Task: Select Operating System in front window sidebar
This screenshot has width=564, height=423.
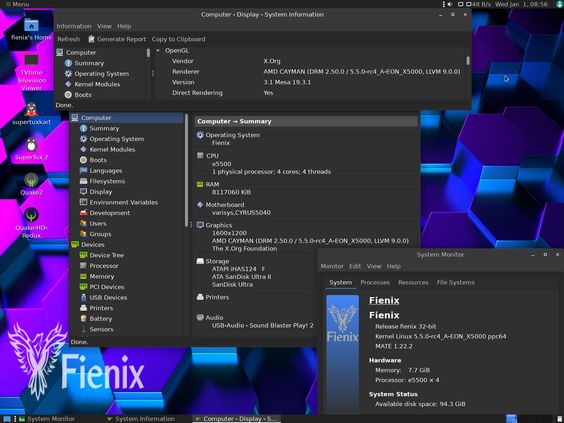Action: pyautogui.click(x=117, y=139)
